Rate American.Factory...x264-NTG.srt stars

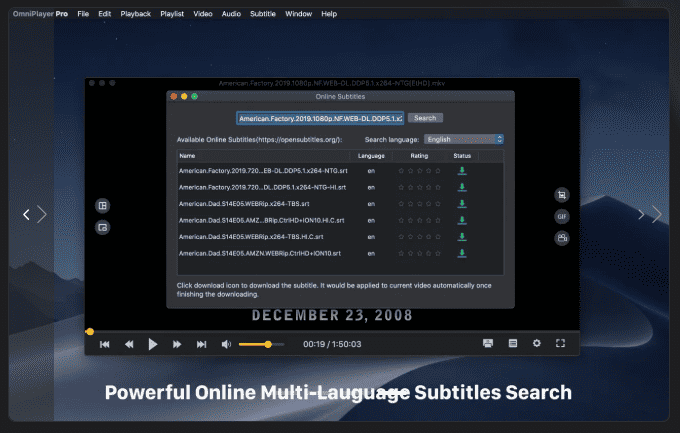coord(419,171)
